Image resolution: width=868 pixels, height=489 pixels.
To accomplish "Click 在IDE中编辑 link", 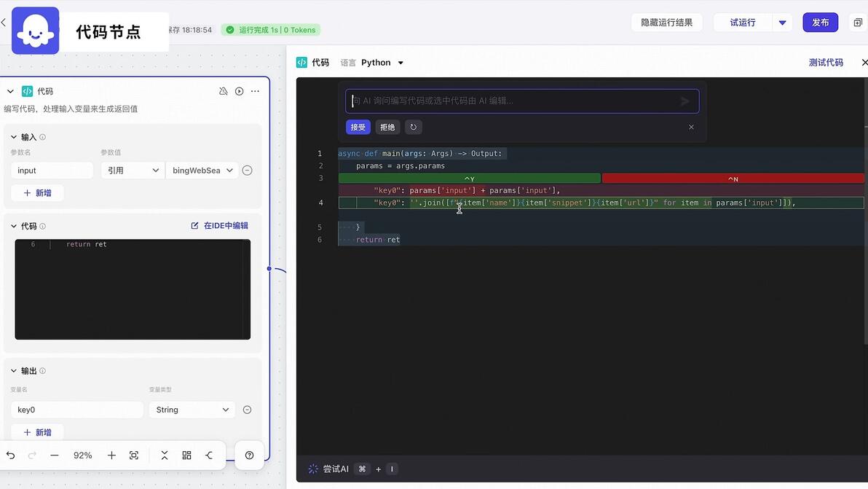I will [220, 225].
